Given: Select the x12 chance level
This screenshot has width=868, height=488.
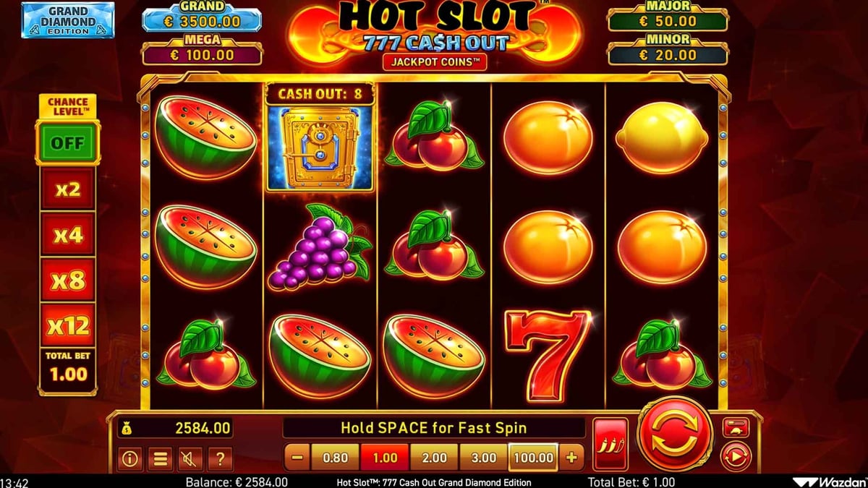Looking at the screenshot, I should 67,326.
